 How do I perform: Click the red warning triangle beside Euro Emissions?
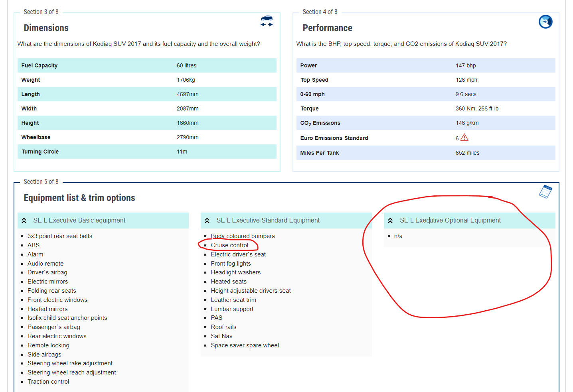[x=464, y=138]
